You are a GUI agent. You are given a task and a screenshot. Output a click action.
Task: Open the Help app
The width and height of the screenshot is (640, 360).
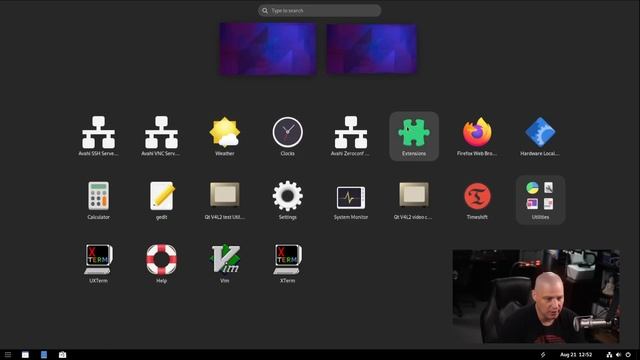point(161,264)
